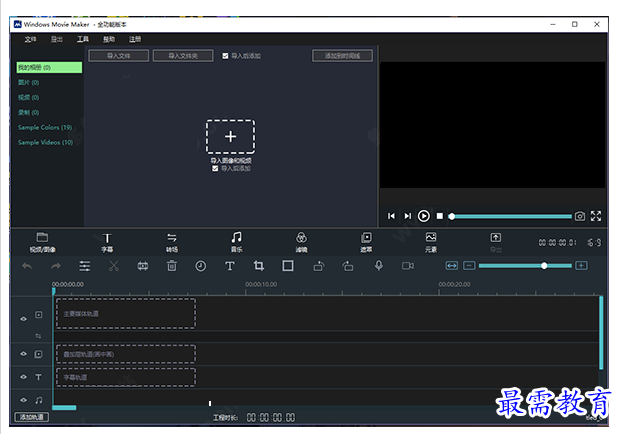Click the microphone voiceover icon
Screen dimensions: 620x434
point(379,266)
